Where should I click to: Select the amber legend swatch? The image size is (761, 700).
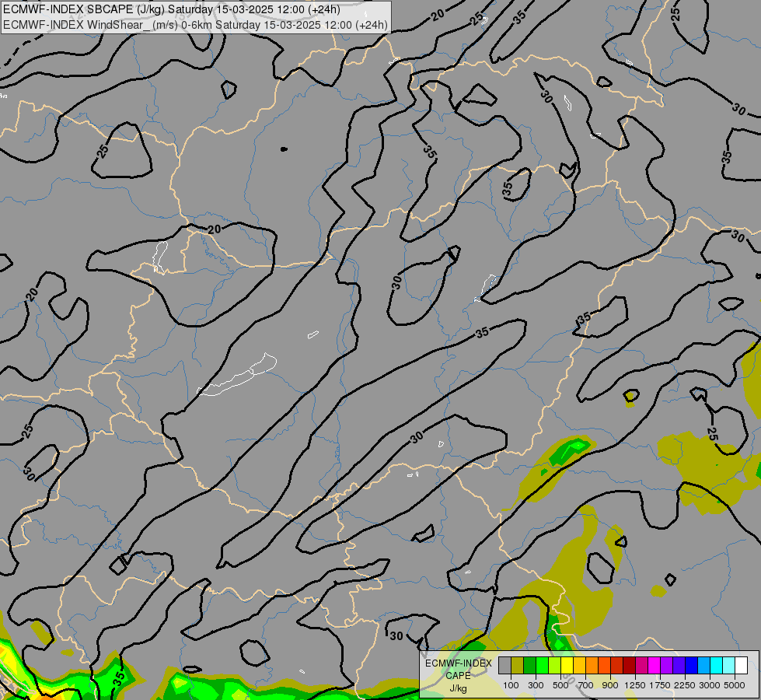[x=579, y=666]
